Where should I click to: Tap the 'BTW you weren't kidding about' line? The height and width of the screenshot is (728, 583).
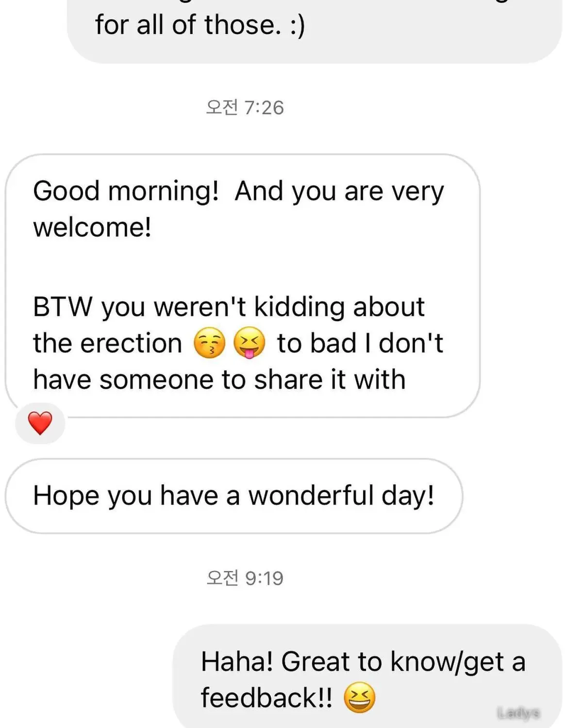point(229,307)
